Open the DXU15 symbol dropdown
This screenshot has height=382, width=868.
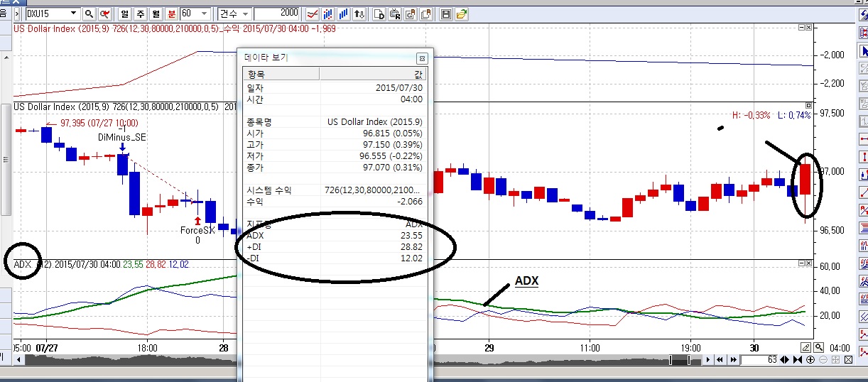coord(75,13)
